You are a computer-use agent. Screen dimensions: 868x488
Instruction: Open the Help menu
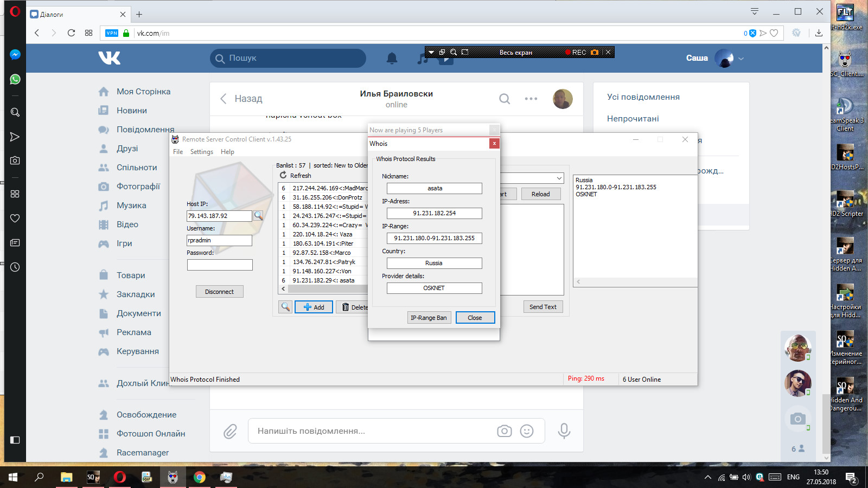click(x=227, y=152)
